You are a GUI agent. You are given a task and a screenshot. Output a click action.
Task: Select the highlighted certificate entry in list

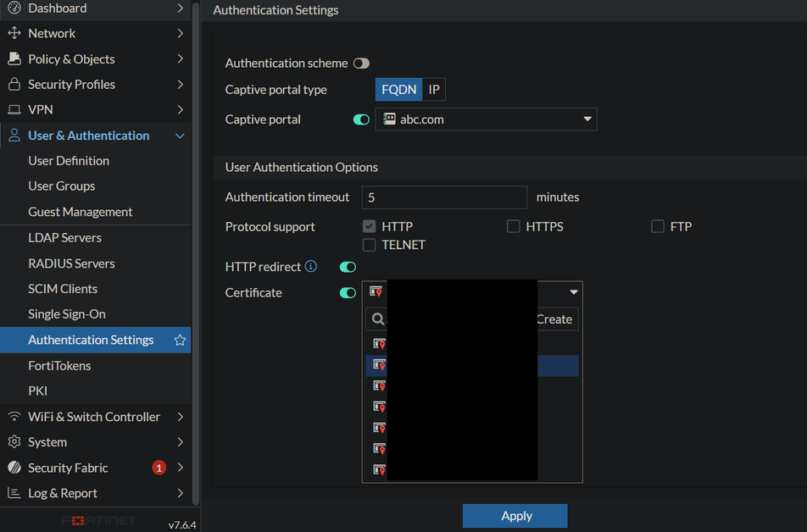tap(472, 365)
